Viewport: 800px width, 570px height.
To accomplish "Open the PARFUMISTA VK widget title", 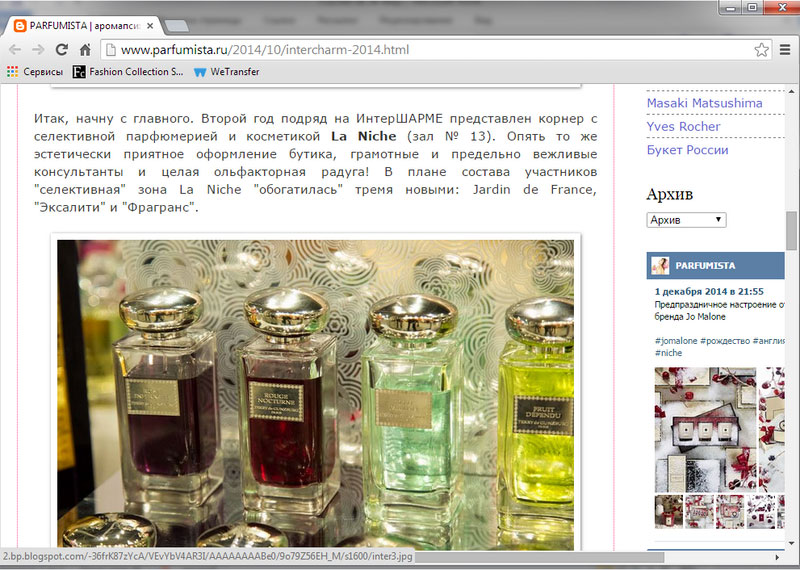I will [705, 265].
